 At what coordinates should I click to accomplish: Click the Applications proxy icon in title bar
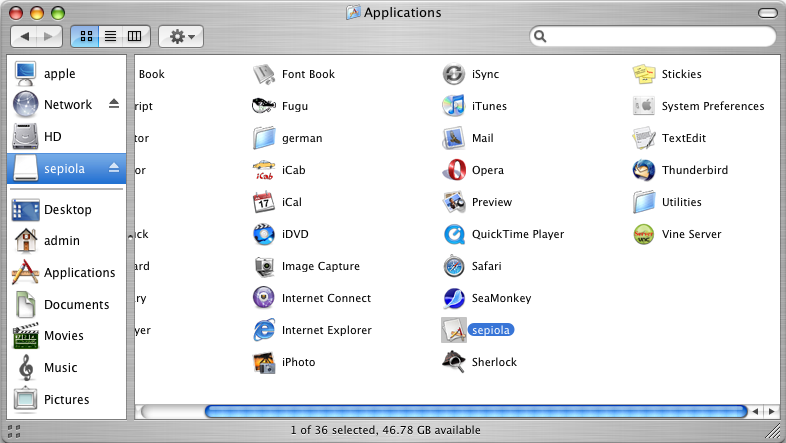(x=353, y=12)
